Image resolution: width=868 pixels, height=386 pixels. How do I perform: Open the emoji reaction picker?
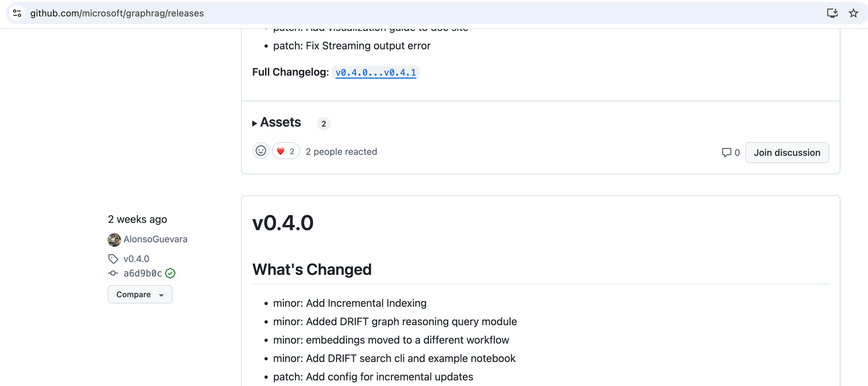click(x=261, y=151)
